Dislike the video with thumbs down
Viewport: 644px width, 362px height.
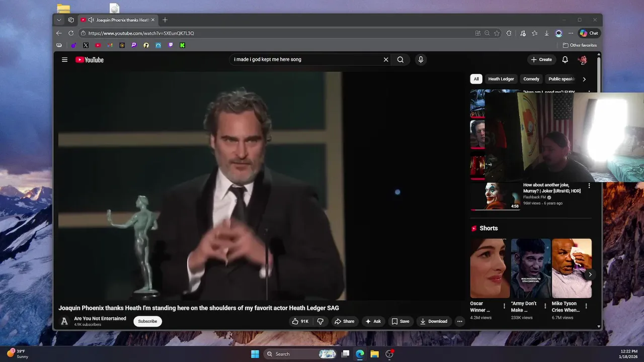click(x=320, y=321)
